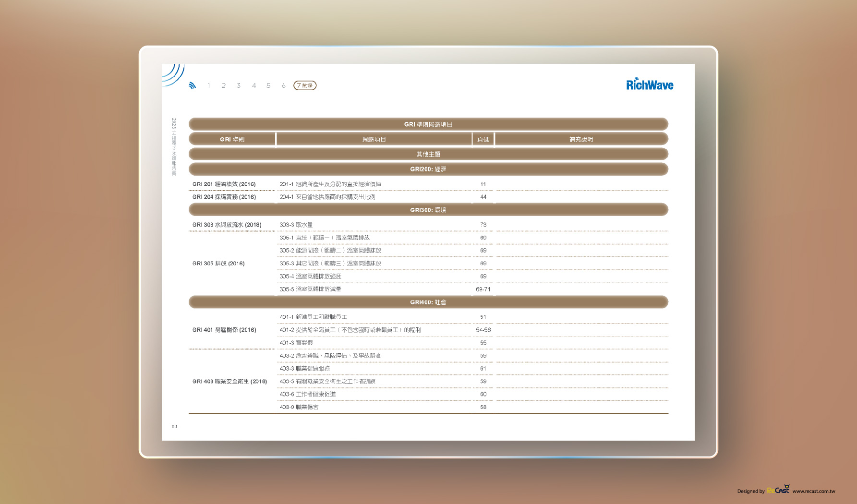Click page number 51 for 401-1
857x504 pixels.
coord(483,317)
